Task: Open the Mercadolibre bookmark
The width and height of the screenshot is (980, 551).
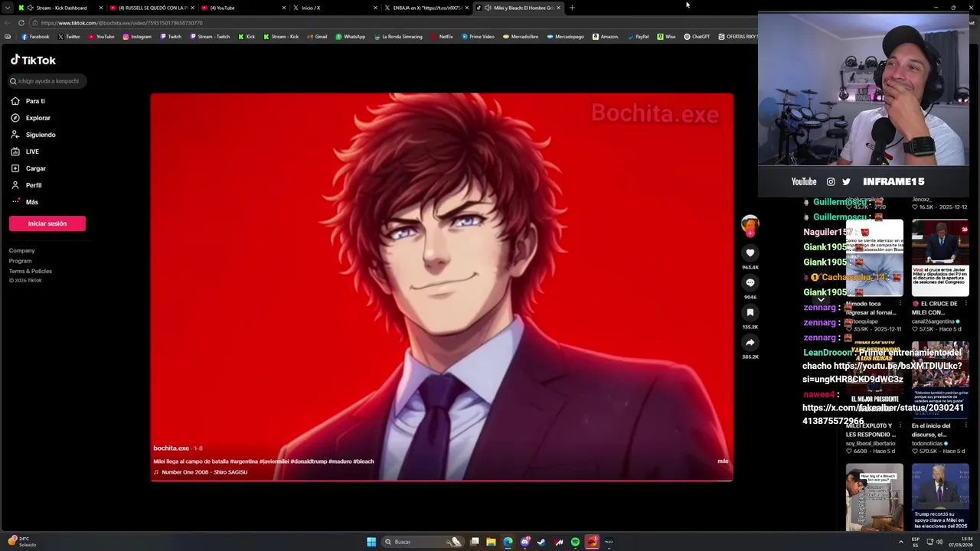Action: click(521, 37)
